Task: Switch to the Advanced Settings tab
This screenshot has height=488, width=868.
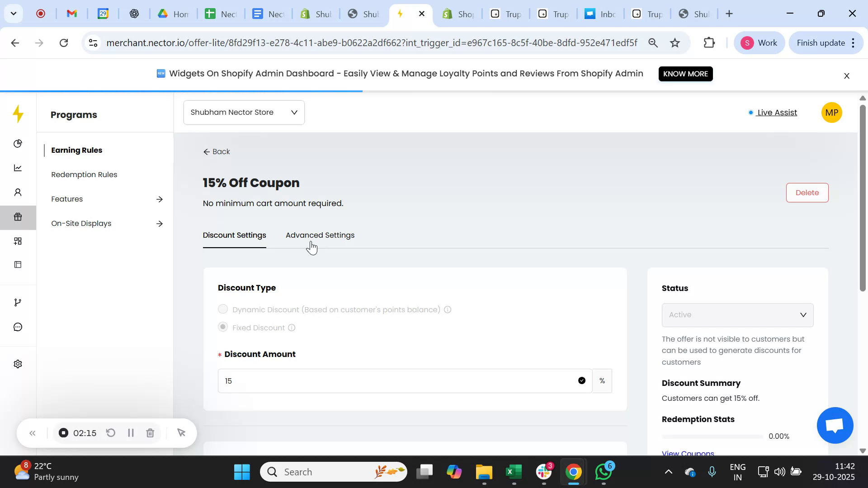Action: (320, 235)
